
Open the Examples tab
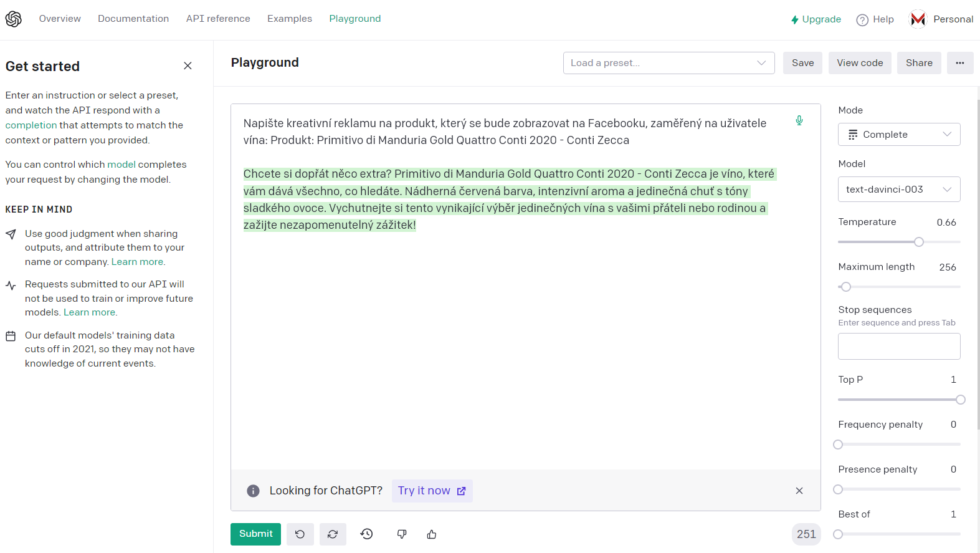(x=290, y=19)
